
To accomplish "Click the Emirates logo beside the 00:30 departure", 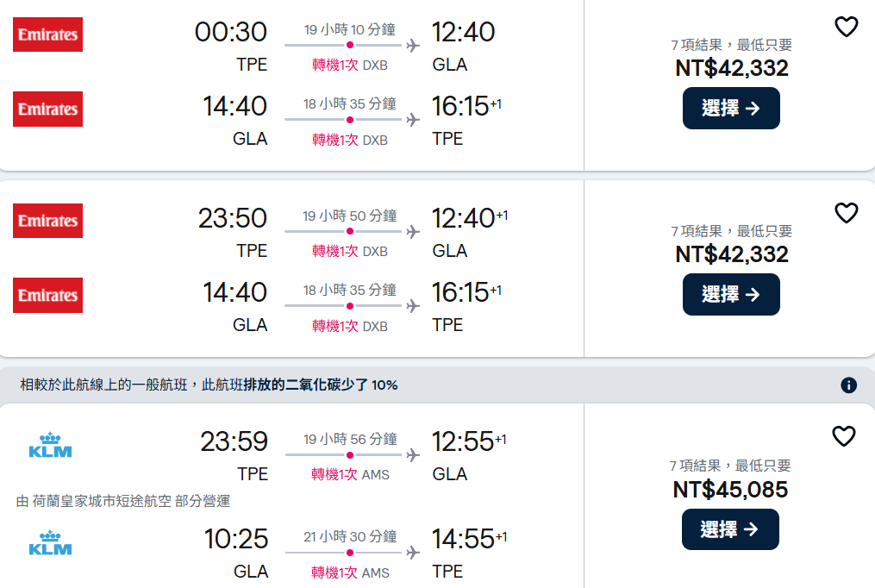I will 48,35.
